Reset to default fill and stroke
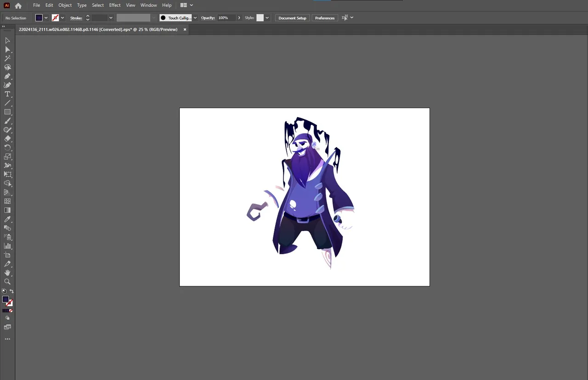This screenshot has width=588, height=380. tap(4, 291)
